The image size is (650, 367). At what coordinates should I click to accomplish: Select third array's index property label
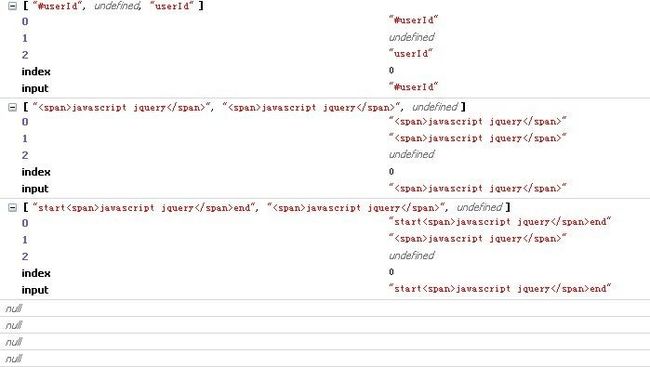36,273
